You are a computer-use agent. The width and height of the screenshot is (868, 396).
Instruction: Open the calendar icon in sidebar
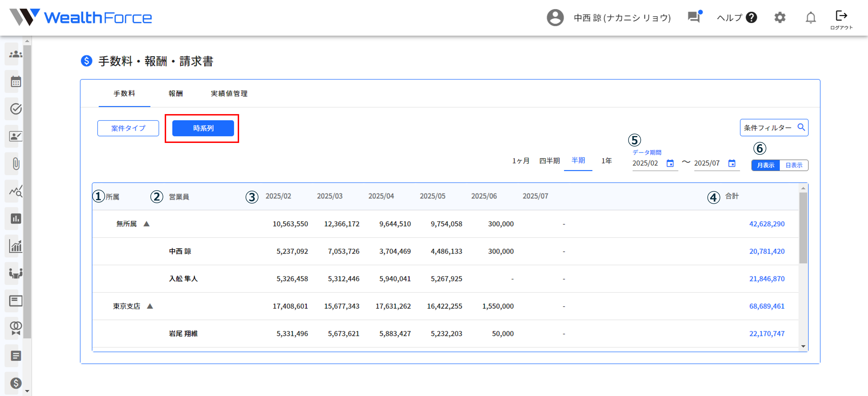click(16, 82)
